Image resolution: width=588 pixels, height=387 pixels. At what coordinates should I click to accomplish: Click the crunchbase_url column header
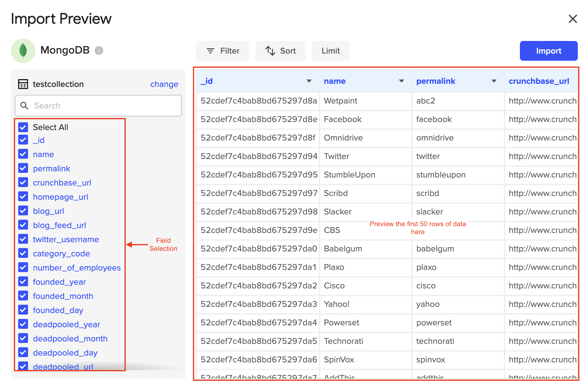(539, 81)
